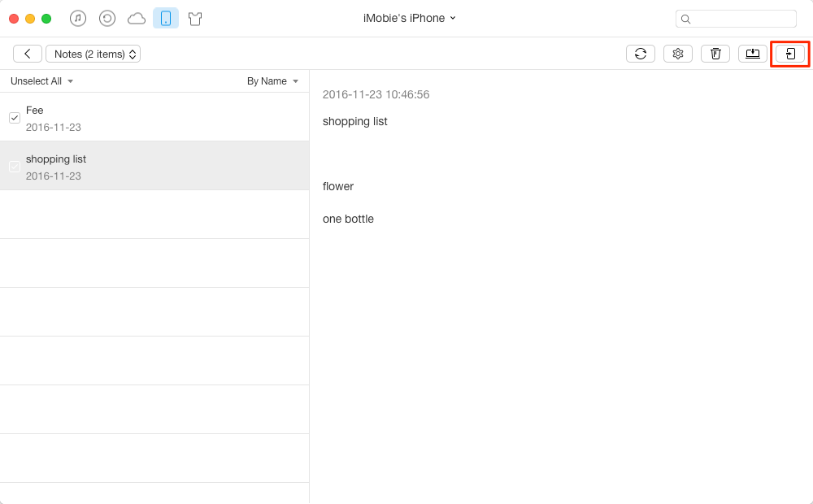The height and width of the screenshot is (504, 813).
Task: Uncheck the Fee note checkbox
Action: 15,118
